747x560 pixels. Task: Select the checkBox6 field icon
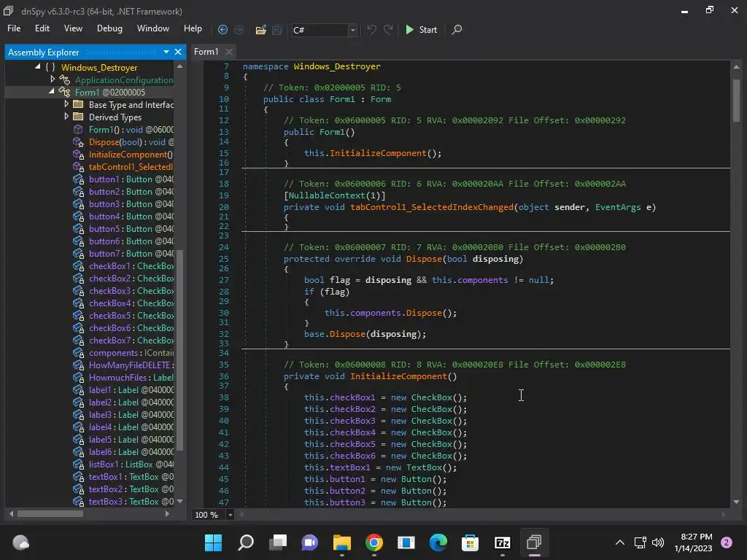pyautogui.click(x=78, y=327)
